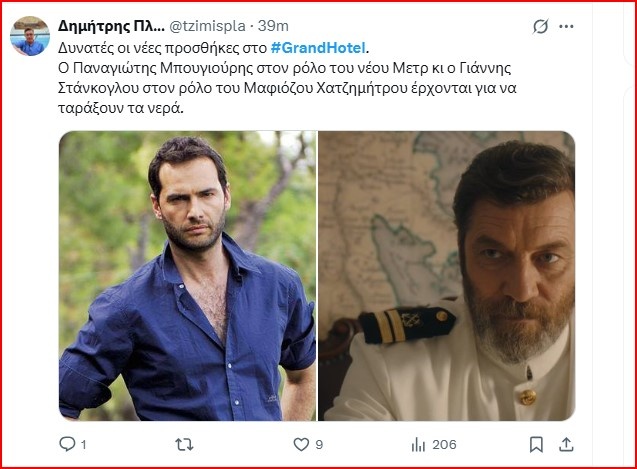Open the author's profile picture

tap(30, 36)
